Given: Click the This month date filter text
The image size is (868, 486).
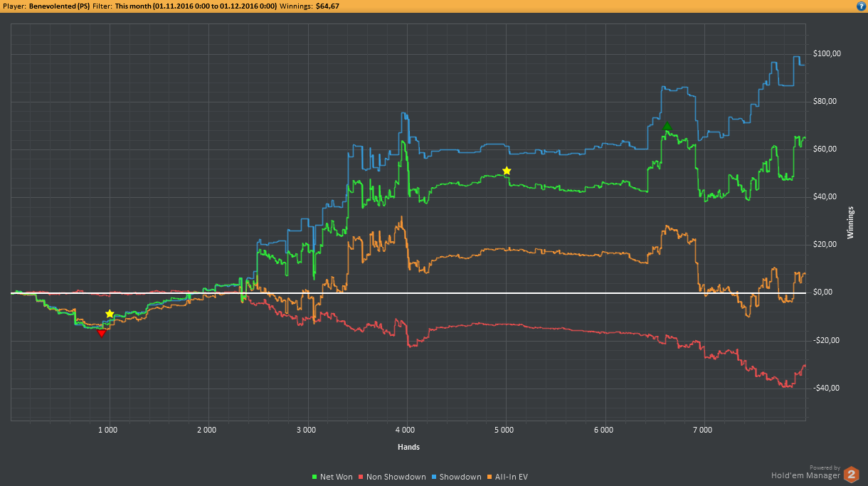Looking at the screenshot, I should point(196,6).
